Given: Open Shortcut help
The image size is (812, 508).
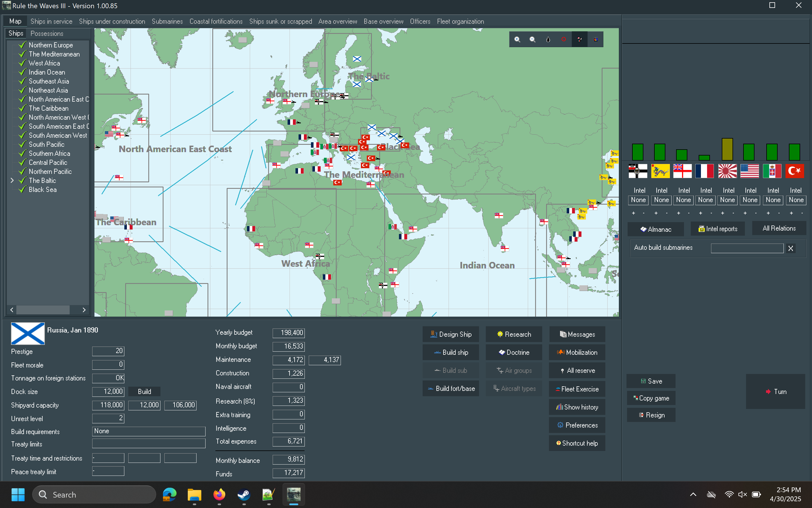Looking at the screenshot, I should [x=577, y=443].
